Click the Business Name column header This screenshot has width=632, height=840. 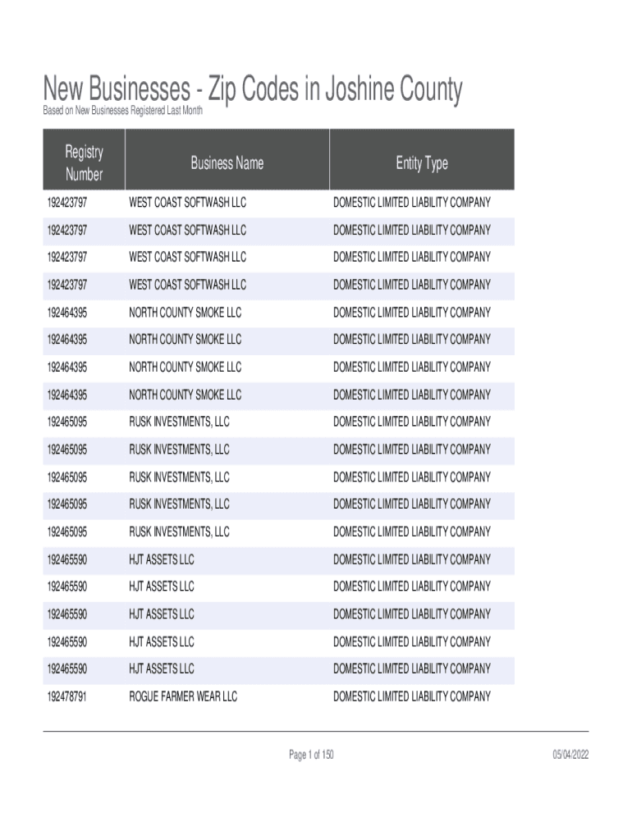point(227,163)
